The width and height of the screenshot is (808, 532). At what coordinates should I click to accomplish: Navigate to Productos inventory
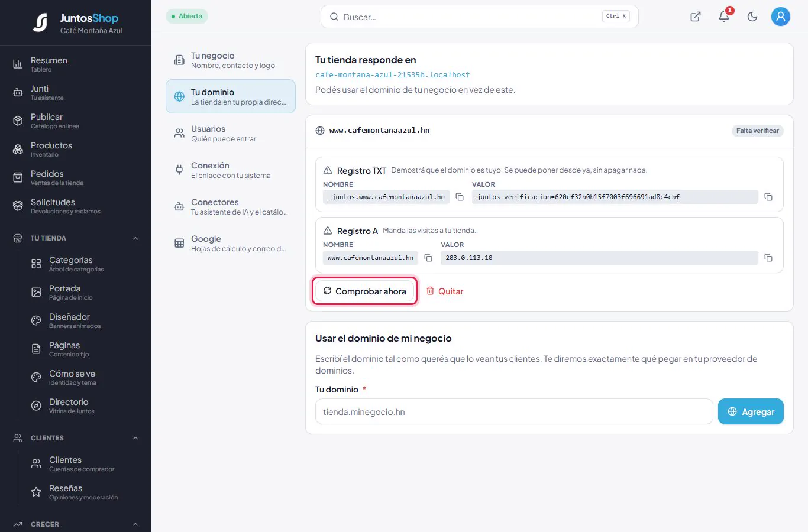click(x=76, y=149)
